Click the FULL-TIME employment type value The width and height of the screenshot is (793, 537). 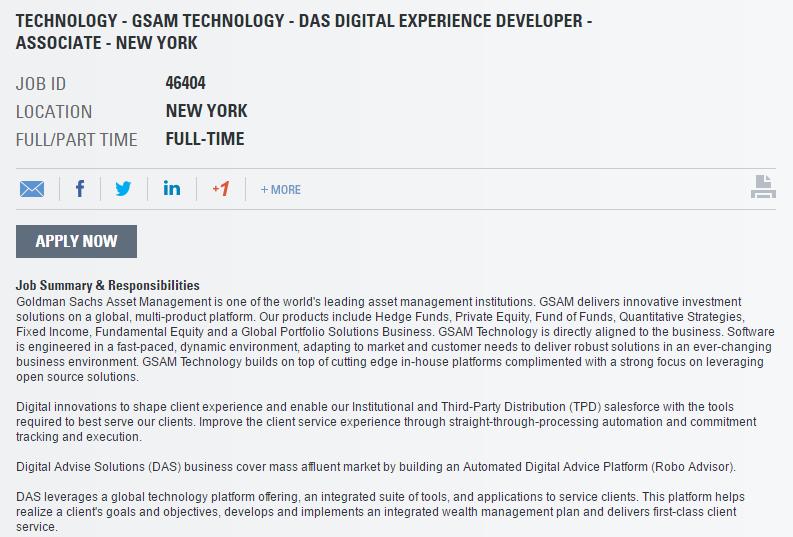pyautogui.click(x=205, y=139)
